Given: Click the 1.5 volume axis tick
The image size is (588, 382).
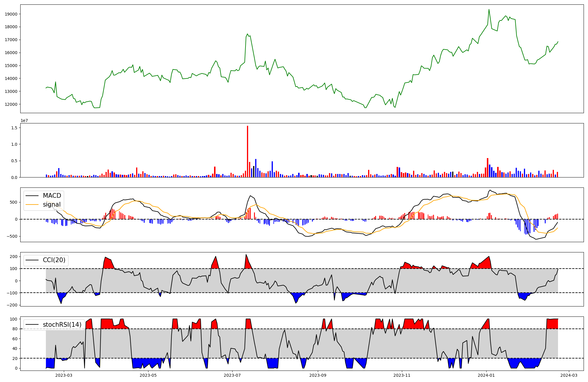Looking at the screenshot, I should pyautogui.click(x=14, y=128).
